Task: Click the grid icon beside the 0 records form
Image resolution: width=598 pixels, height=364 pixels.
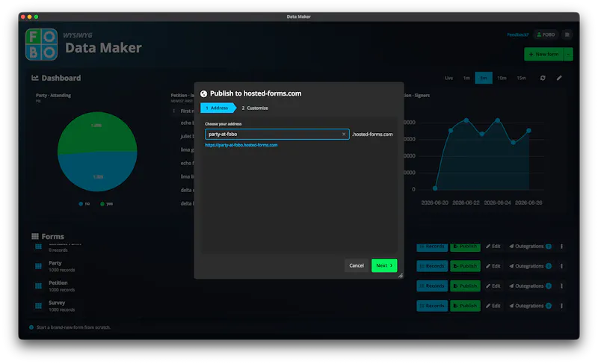Action: click(x=39, y=247)
